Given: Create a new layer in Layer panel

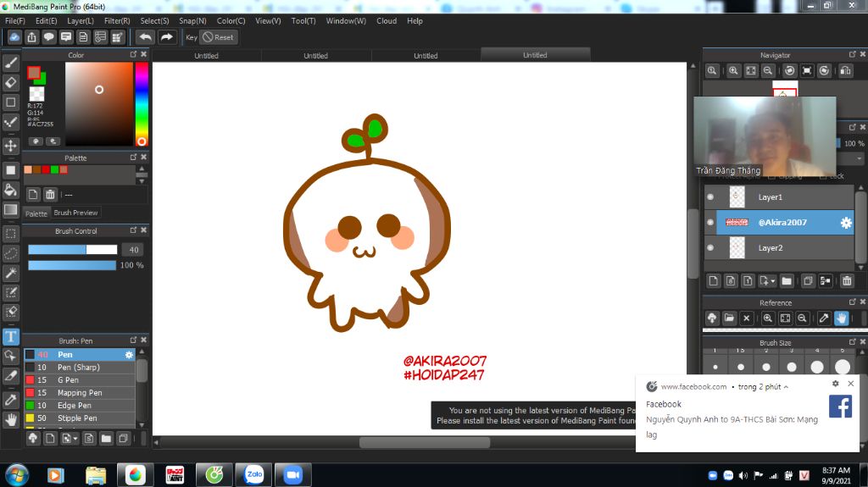Looking at the screenshot, I should tap(714, 281).
